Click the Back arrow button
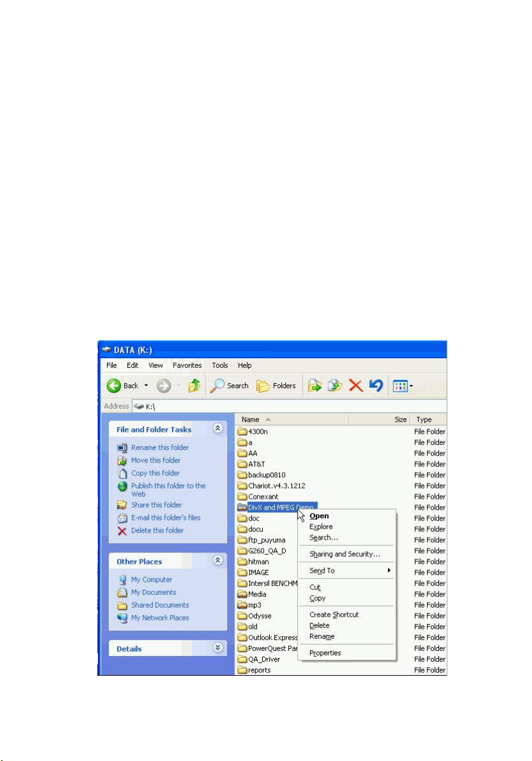532x761 pixels. coord(122,386)
